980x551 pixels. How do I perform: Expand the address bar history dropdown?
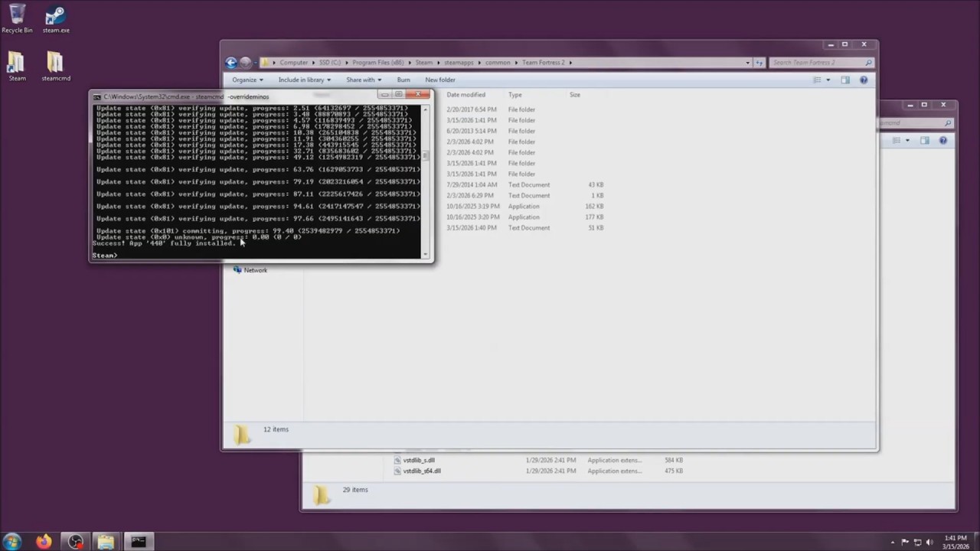click(747, 63)
